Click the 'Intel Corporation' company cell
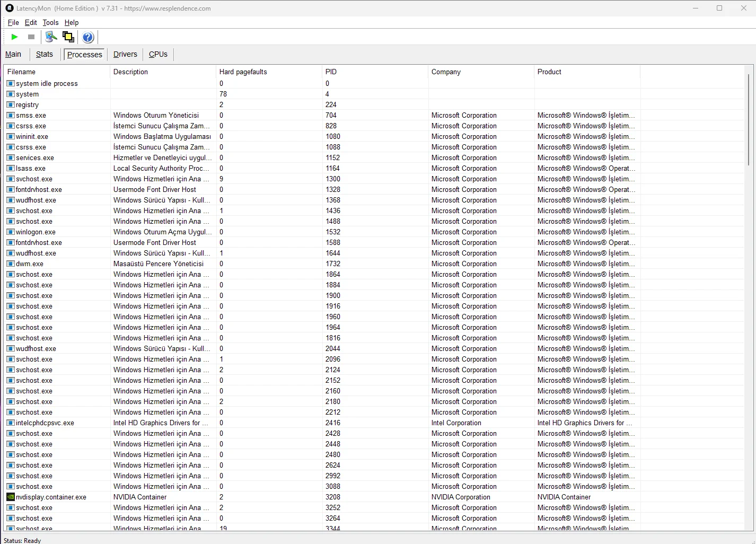This screenshot has width=756, height=544. click(x=456, y=423)
